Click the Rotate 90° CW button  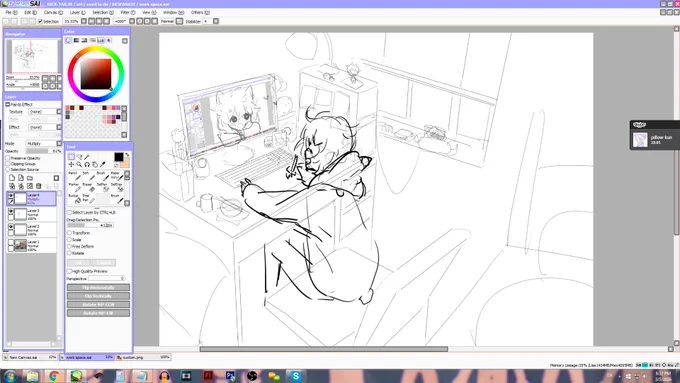[98, 313]
